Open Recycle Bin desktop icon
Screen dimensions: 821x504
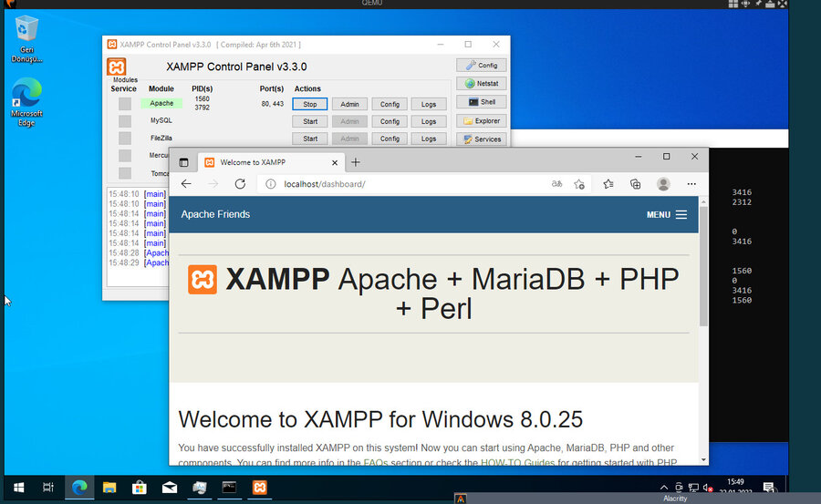[26, 39]
